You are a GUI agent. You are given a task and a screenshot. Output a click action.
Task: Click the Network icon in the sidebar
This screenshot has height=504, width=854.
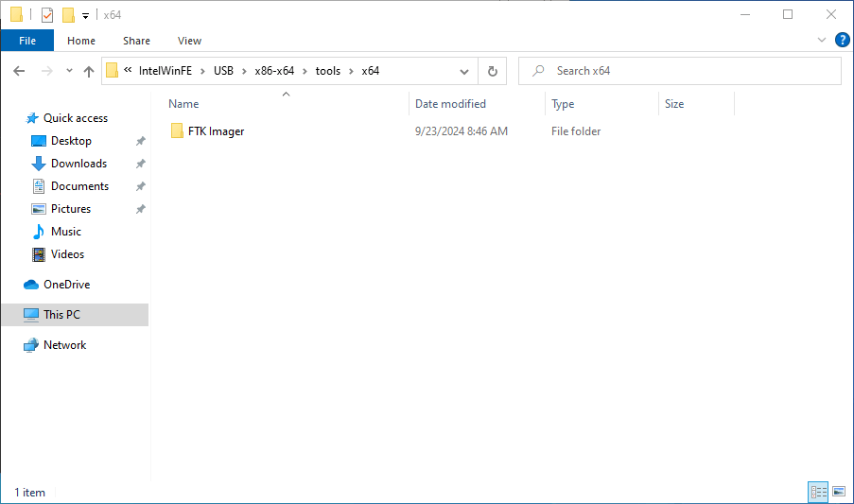point(31,345)
